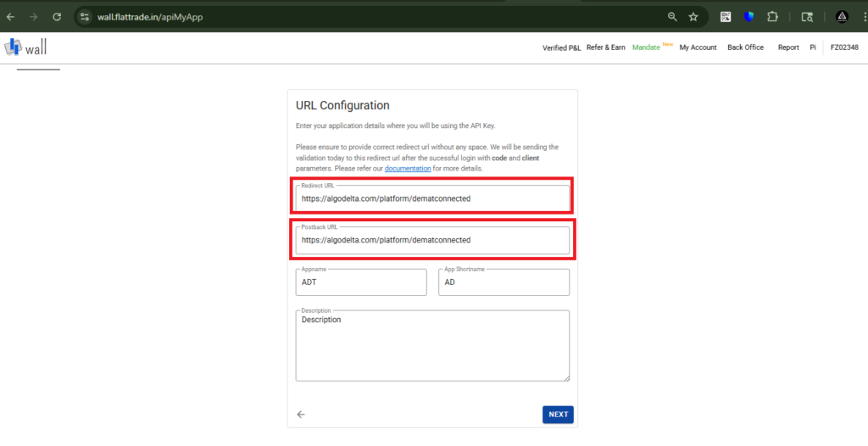Open the documentation link

click(x=408, y=169)
